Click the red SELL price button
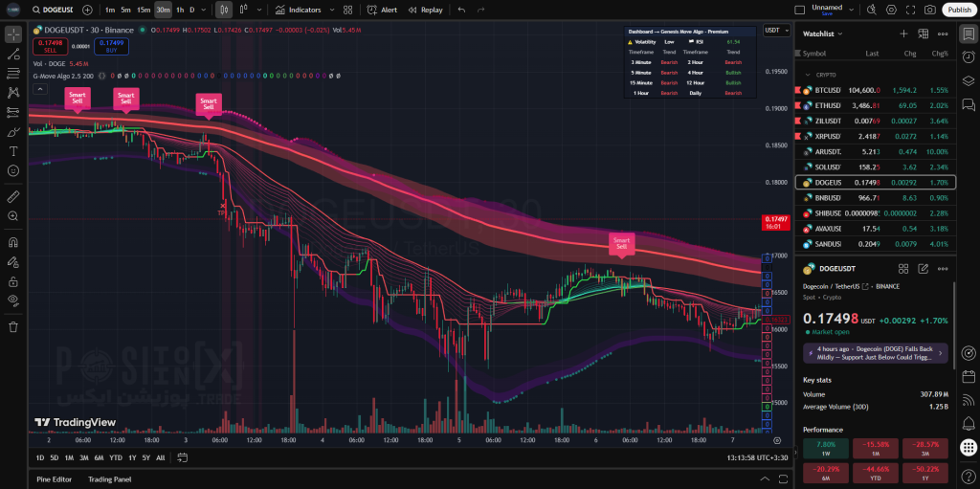 pyautogui.click(x=50, y=45)
